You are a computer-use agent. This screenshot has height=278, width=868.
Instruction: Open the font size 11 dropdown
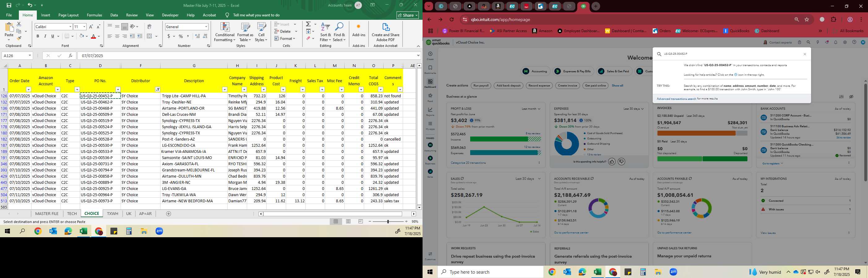tap(84, 27)
